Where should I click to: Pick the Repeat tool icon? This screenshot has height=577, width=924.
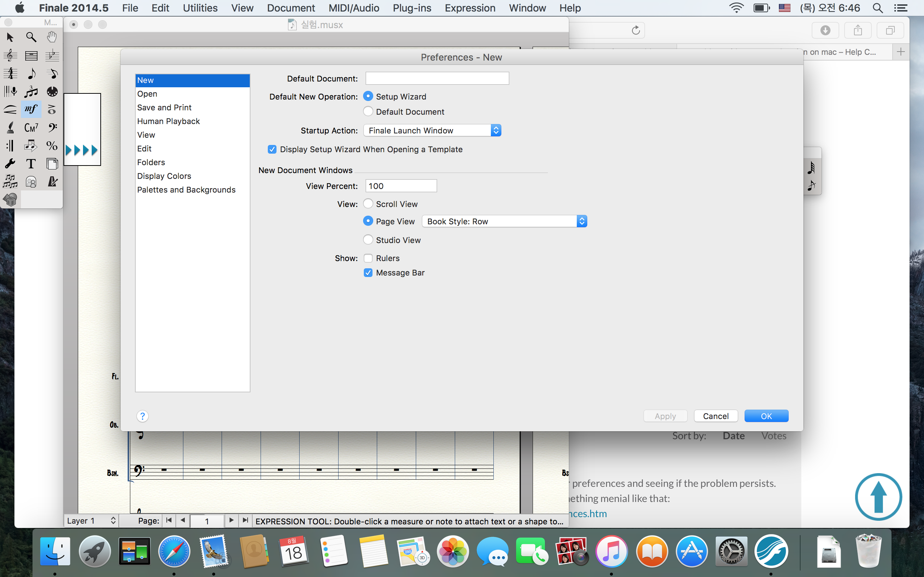10,145
